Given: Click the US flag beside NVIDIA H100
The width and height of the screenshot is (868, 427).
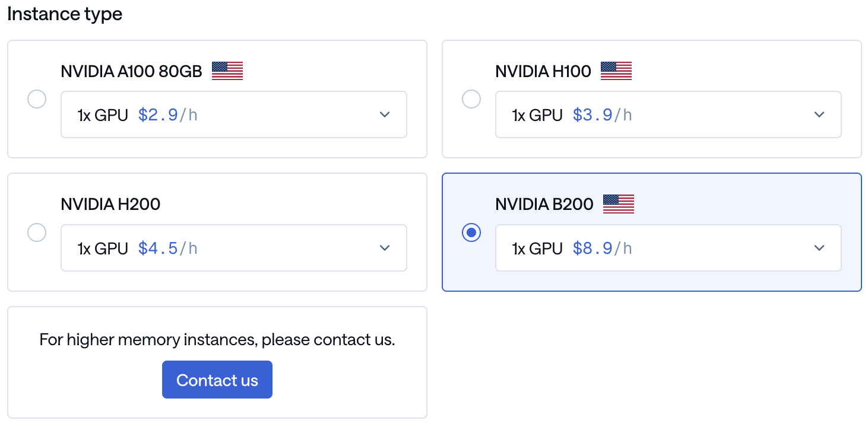Looking at the screenshot, I should coord(616,71).
